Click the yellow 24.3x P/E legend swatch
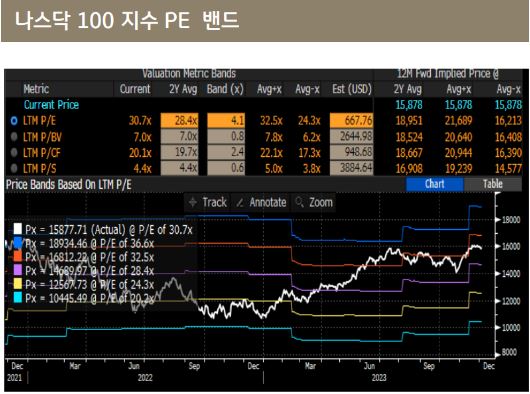Viewport: 530px width, 394px height. 18,284
